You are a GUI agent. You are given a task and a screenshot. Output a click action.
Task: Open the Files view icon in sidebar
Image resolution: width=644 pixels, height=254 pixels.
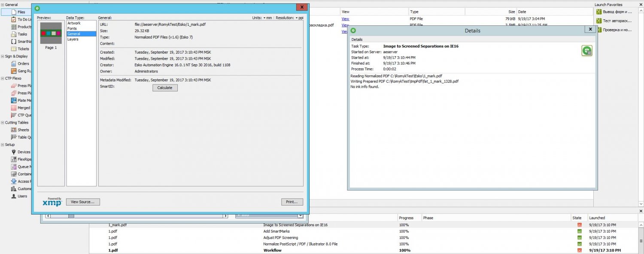click(14, 12)
